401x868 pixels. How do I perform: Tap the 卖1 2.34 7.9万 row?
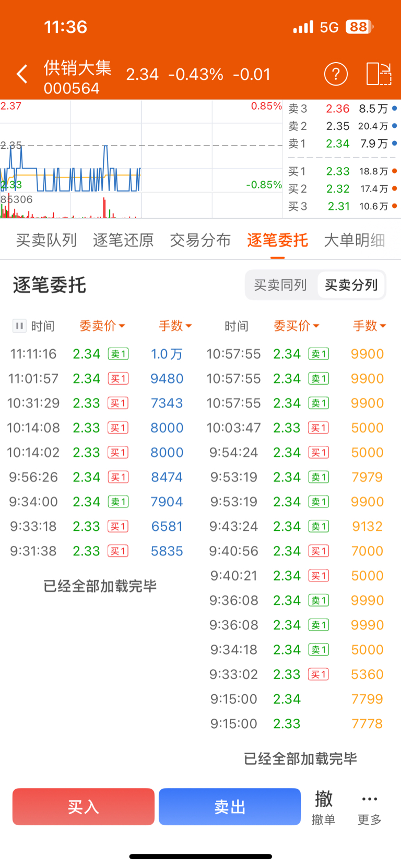tap(343, 144)
